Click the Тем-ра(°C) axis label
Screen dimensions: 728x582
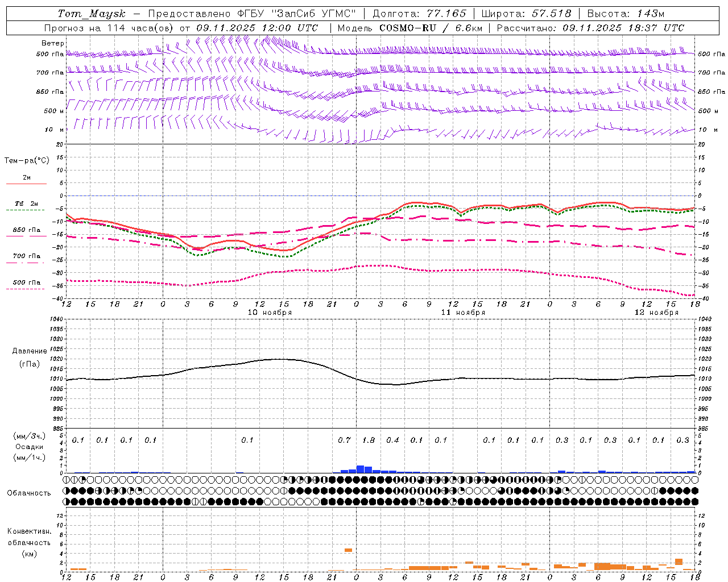tap(27, 161)
